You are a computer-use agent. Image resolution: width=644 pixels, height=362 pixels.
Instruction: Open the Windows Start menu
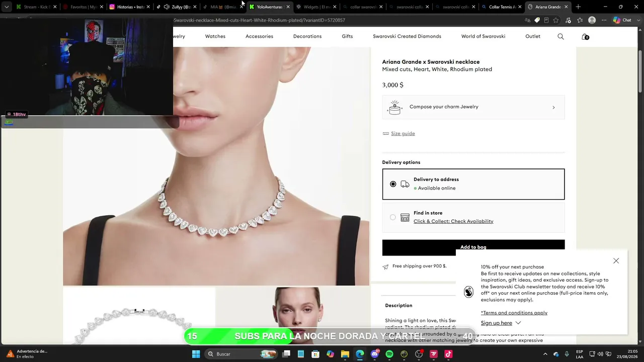point(196,354)
